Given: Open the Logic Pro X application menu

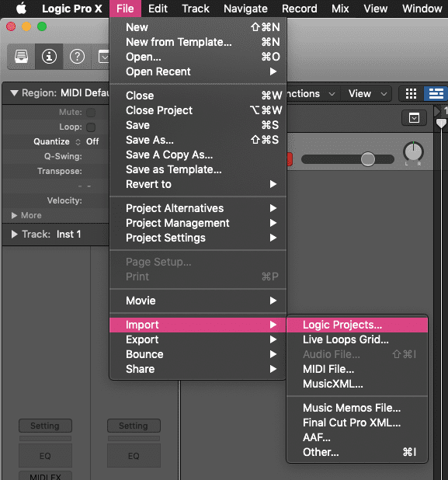Looking at the screenshot, I should (x=72, y=9).
